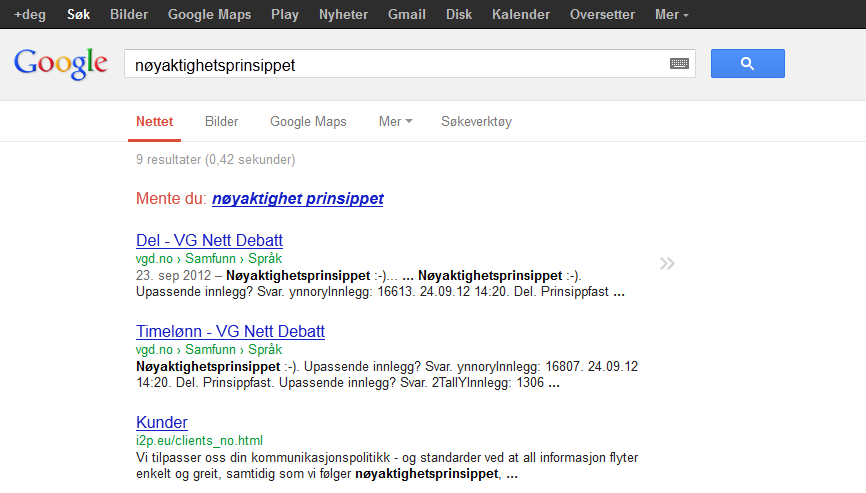
Task: Switch to the Bilder results tab
Action: point(221,121)
